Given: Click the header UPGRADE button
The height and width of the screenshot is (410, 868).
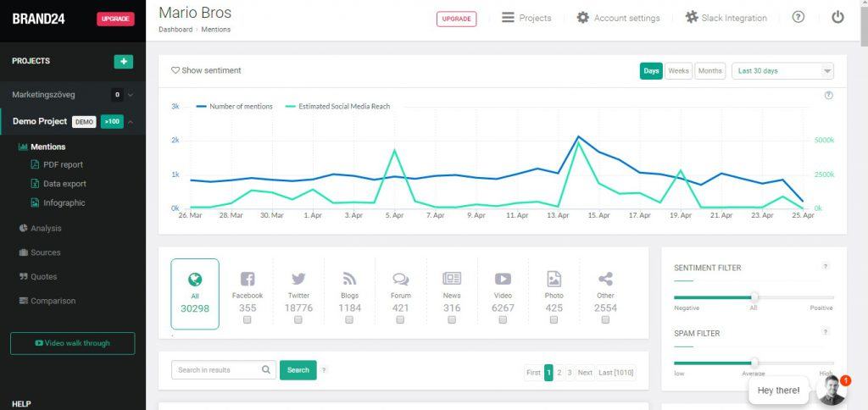Looking at the screenshot, I should point(456,19).
